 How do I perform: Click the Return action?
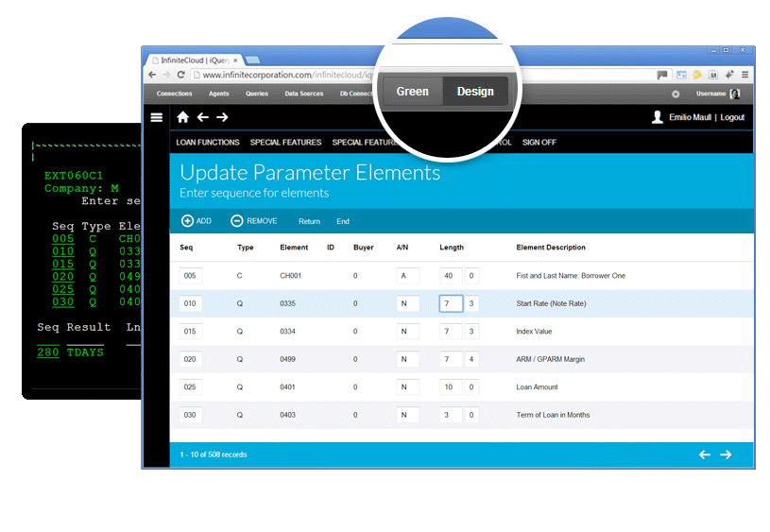point(309,221)
